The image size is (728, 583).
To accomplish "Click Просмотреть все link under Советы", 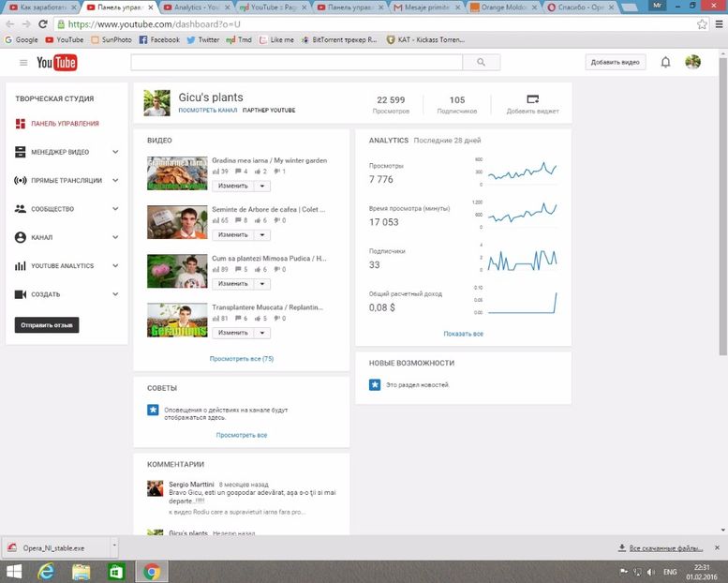I will click(242, 435).
